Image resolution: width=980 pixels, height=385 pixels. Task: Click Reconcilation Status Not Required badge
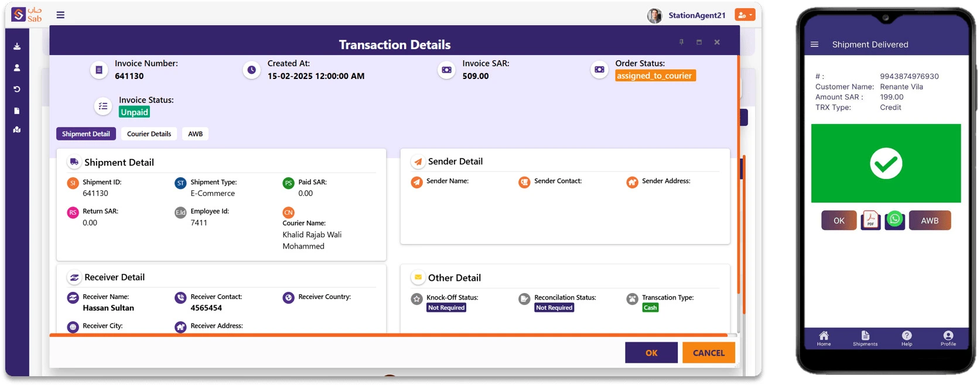554,308
